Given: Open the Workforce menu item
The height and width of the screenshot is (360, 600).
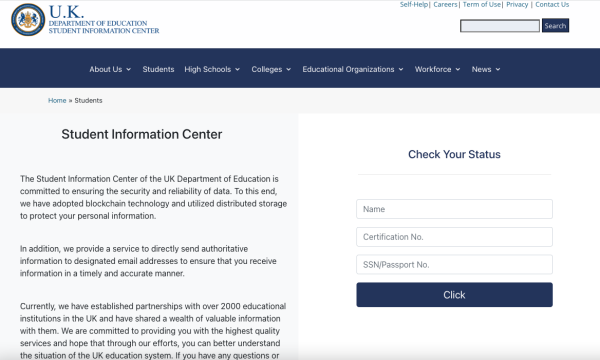Looking at the screenshot, I should pyautogui.click(x=433, y=69).
